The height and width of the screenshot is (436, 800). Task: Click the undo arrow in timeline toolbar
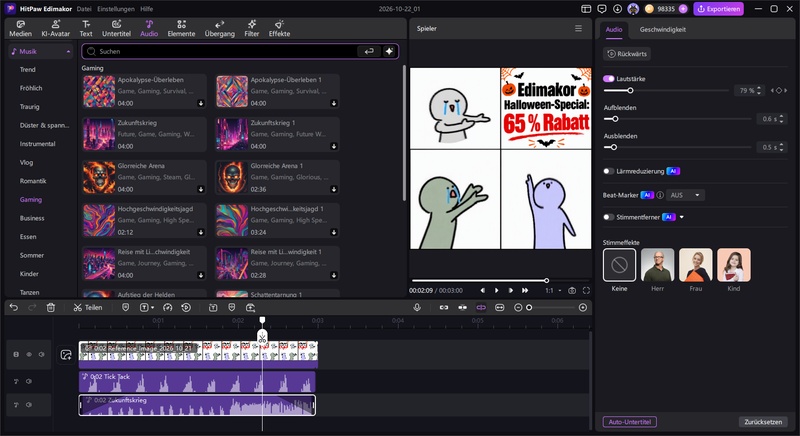[14, 307]
